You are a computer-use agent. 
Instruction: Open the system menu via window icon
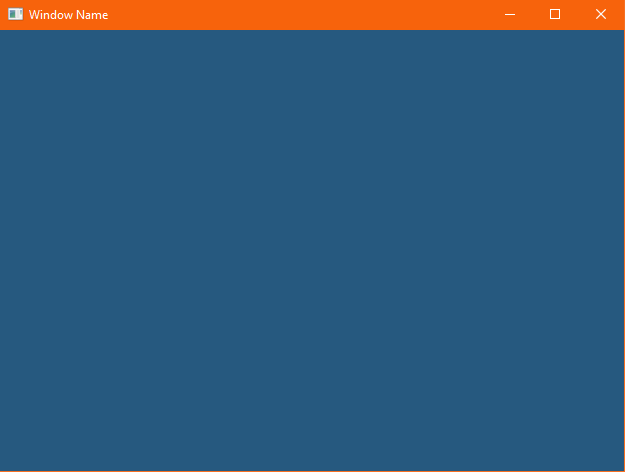[15, 15]
